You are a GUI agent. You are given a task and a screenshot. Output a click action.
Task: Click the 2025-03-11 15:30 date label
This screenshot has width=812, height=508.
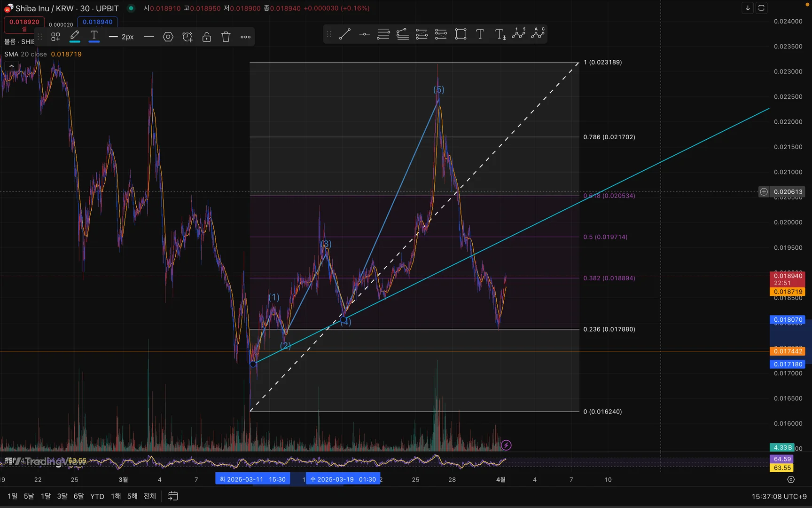(x=253, y=479)
